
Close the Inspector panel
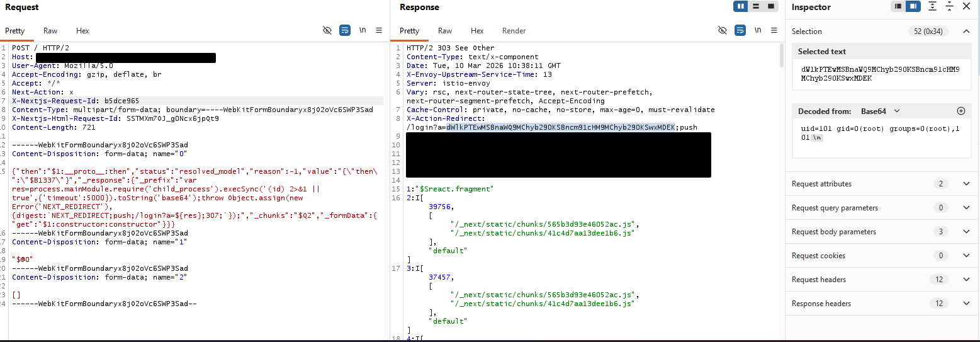tap(966, 6)
